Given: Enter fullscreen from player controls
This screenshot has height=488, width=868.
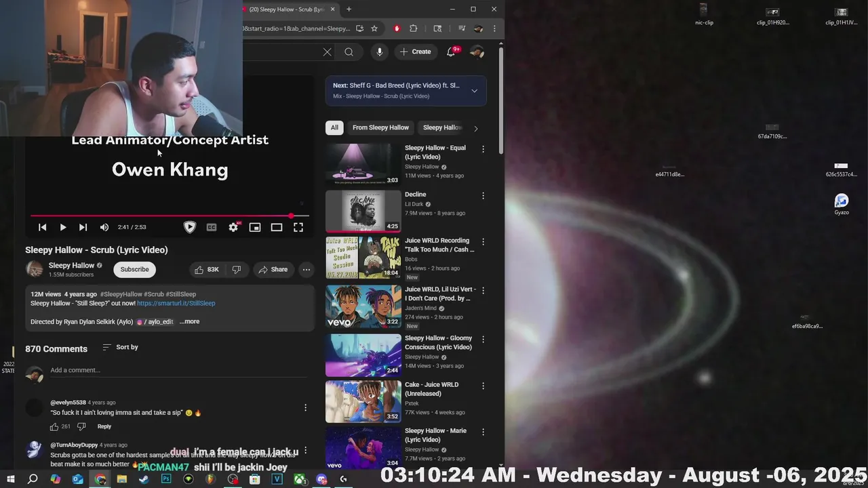Looking at the screenshot, I should click(298, 228).
